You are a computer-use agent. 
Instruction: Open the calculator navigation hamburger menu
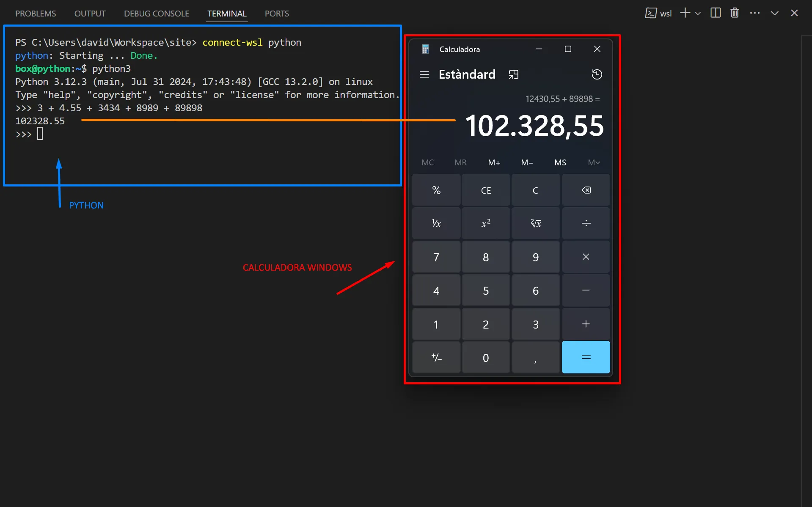click(x=424, y=74)
